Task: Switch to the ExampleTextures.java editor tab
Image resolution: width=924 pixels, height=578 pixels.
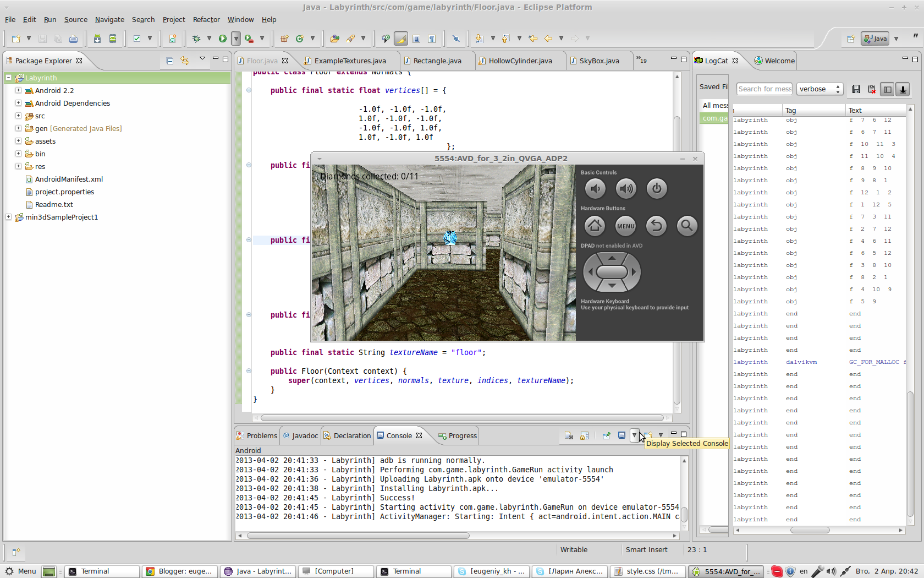Action: click(x=349, y=61)
